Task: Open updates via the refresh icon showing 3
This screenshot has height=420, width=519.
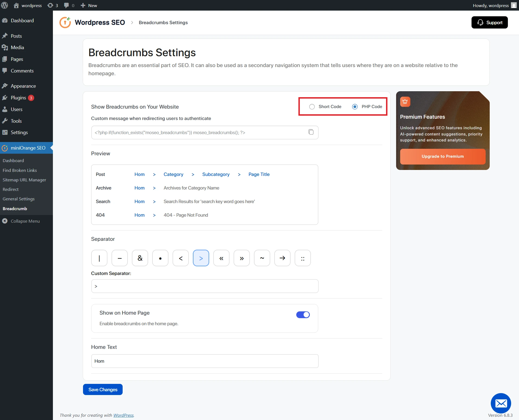Action: click(50, 5)
